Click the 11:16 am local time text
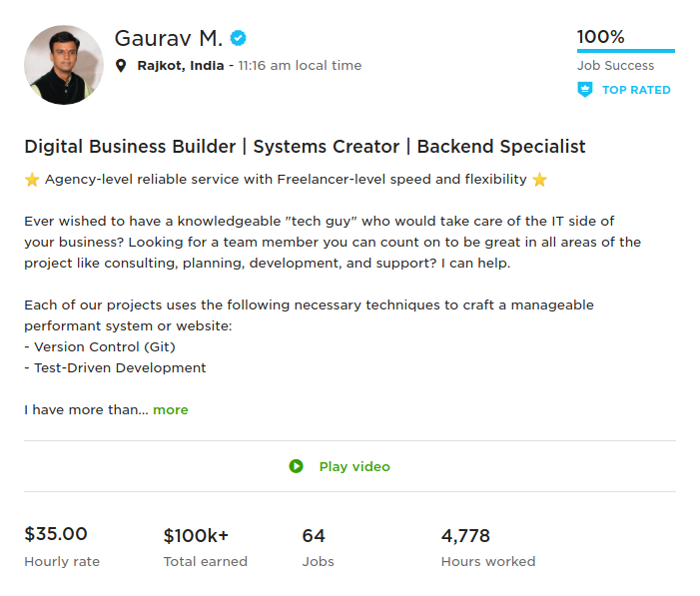The height and width of the screenshot is (596, 700). point(300,66)
